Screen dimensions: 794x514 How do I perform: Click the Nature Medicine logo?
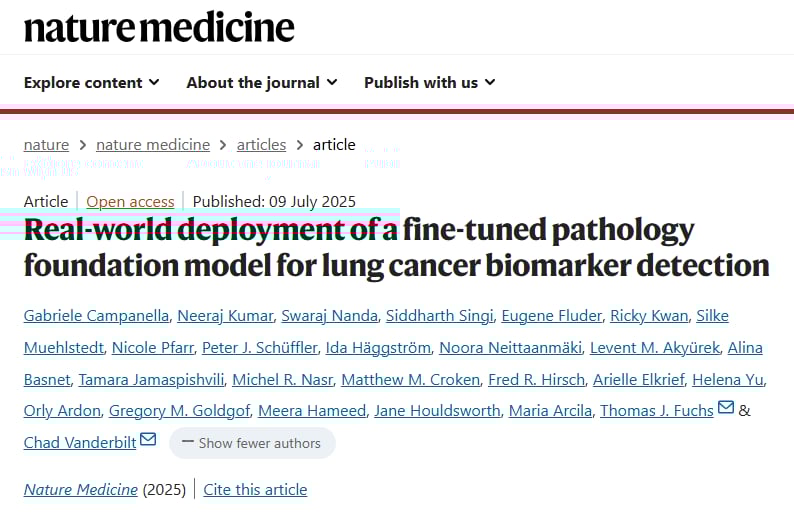coord(159,27)
